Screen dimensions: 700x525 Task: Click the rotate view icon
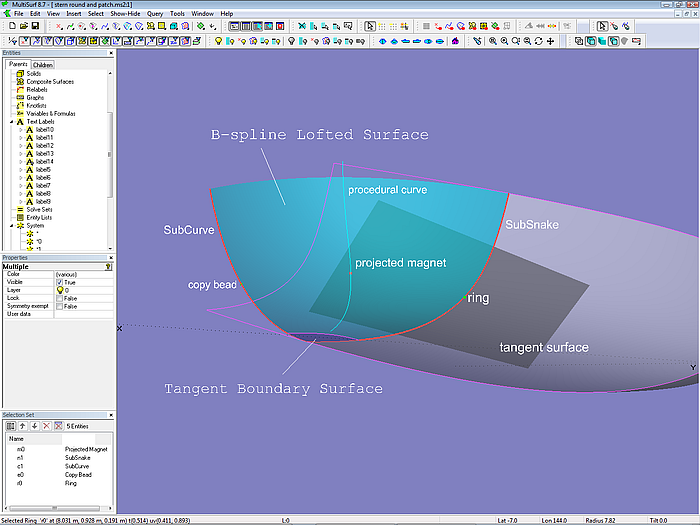539,41
